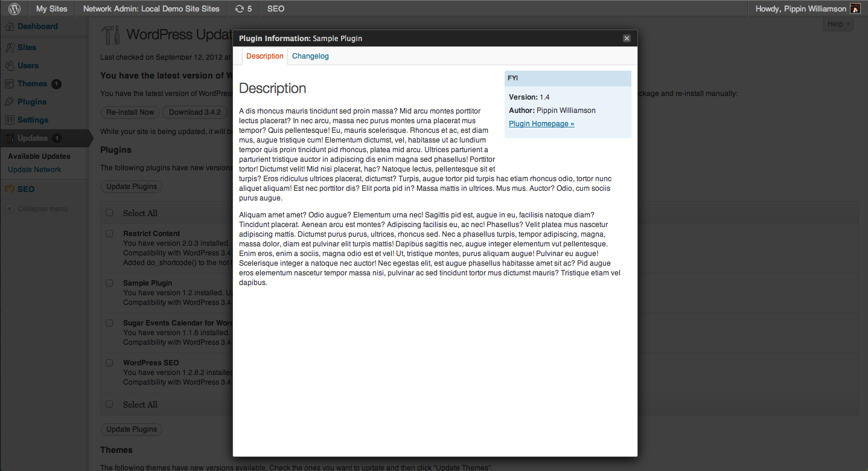
Task: Click the Updates count badge in sidebar
Action: (x=57, y=138)
